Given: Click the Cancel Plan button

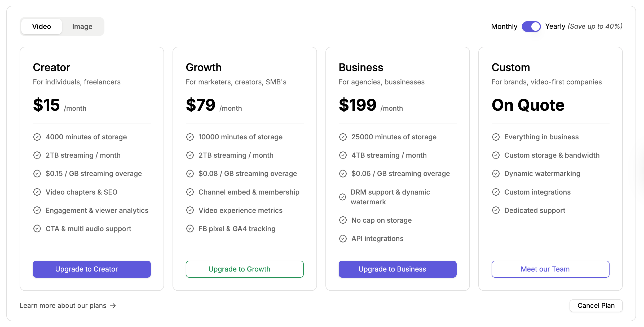Looking at the screenshot, I should (596, 306).
